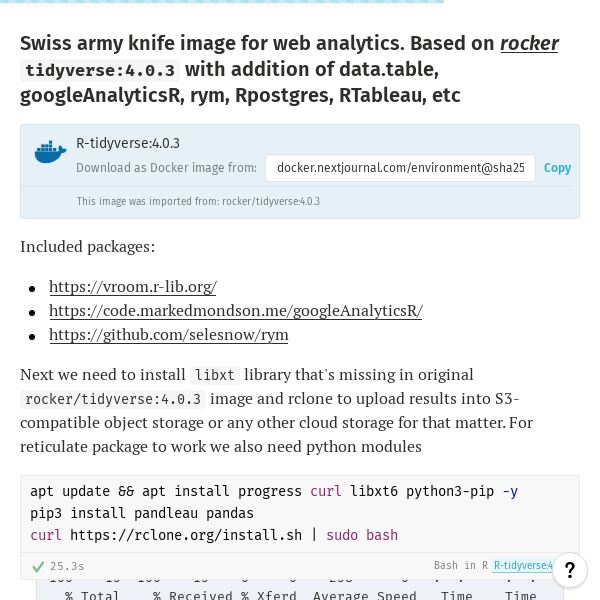Visit the vroom.r-lib.org link
600x600 pixels.
pyautogui.click(x=133, y=286)
